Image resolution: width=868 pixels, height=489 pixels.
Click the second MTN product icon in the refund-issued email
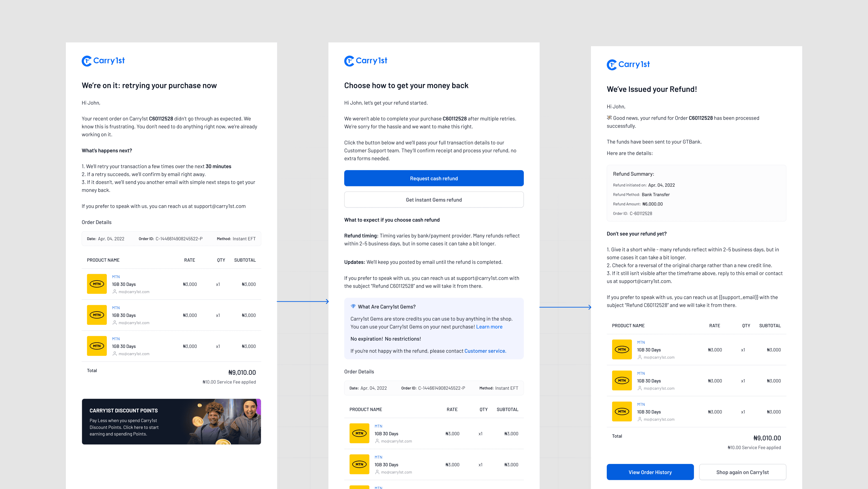click(622, 380)
